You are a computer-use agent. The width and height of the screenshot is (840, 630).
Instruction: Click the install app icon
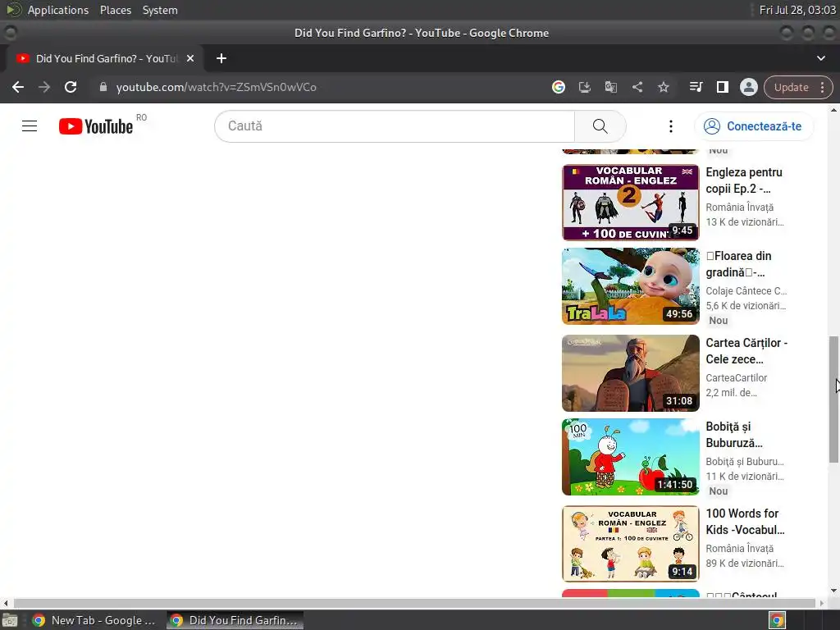[x=584, y=87]
